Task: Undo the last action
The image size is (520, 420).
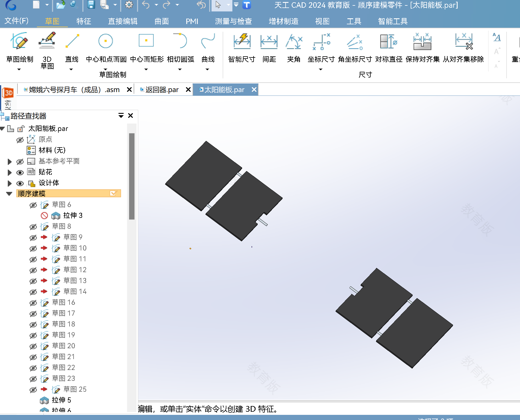Action: (146, 5)
